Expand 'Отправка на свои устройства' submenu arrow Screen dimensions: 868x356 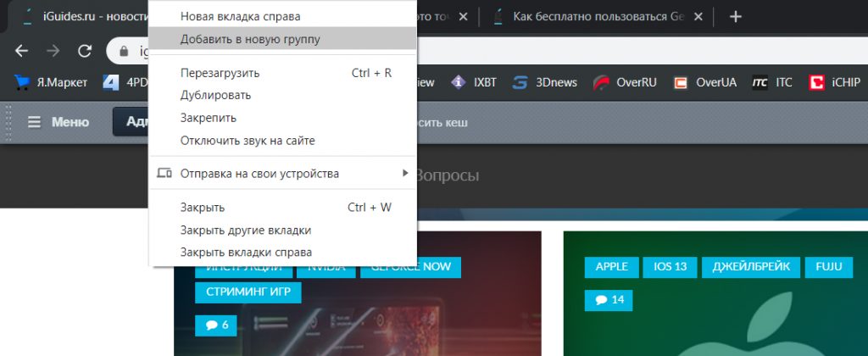coord(405,173)
